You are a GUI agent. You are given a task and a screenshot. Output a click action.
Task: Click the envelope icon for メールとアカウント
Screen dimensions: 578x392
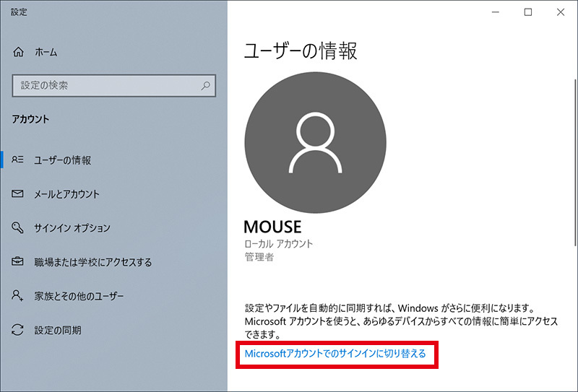click(17, 193)
